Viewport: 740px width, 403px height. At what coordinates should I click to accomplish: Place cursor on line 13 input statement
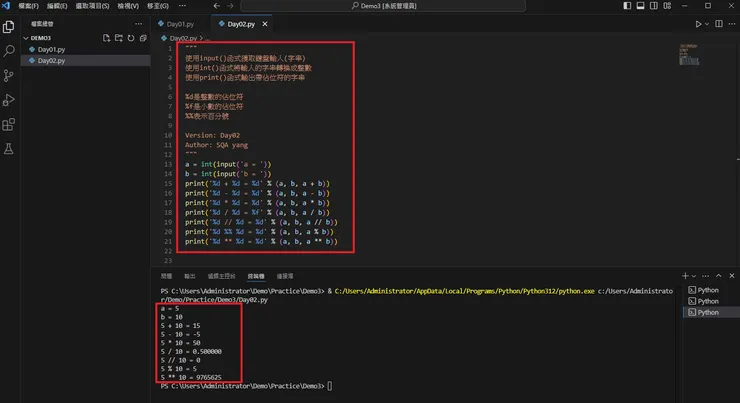point(228,164)
